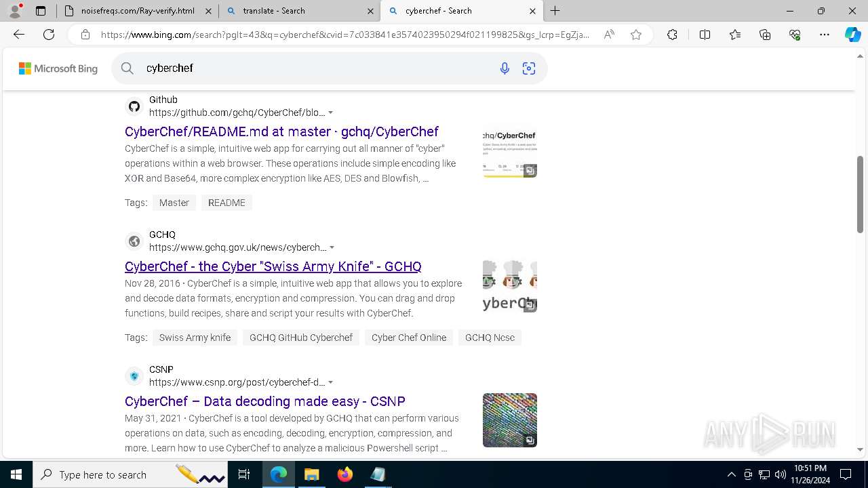868x488 pixels.
Task: Search using the visual search camera icon
Action: (x=529, y=68)
